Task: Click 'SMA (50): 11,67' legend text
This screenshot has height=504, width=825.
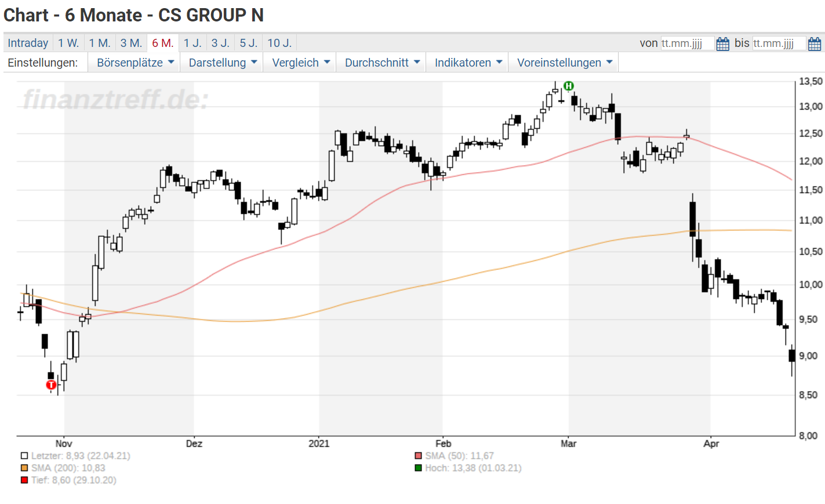Action: [x=460, y=456]
